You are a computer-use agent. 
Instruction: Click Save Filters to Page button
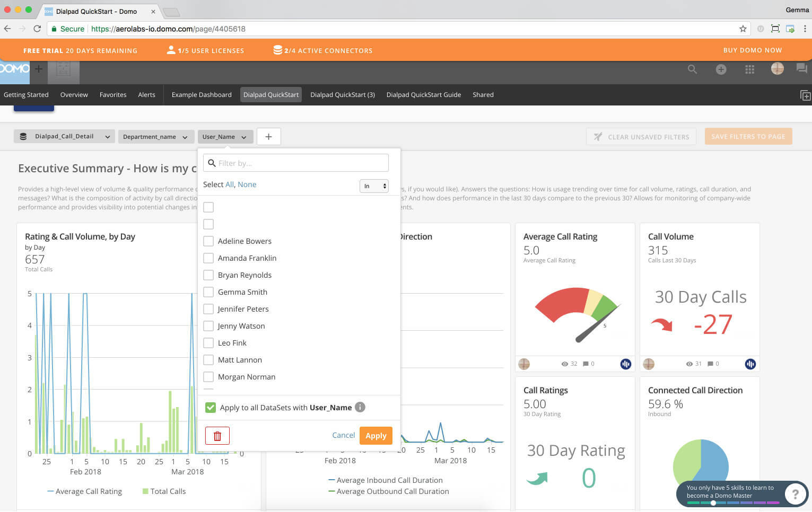(x=748, y=136)
